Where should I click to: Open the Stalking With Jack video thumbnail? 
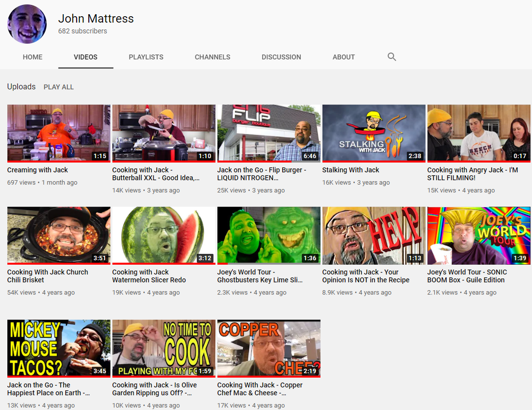coord(374,133)
